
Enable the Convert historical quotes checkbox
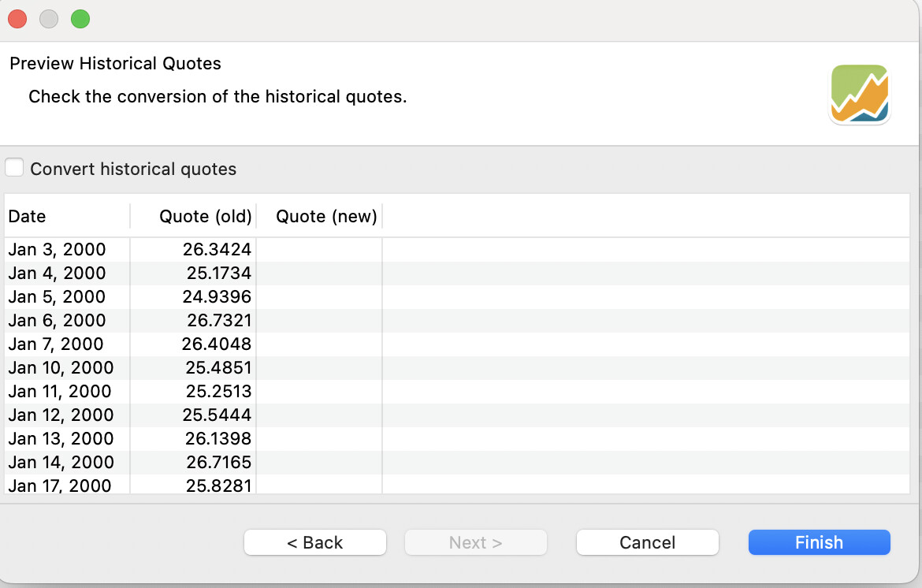pyautogui.click(x=15, y=168)
